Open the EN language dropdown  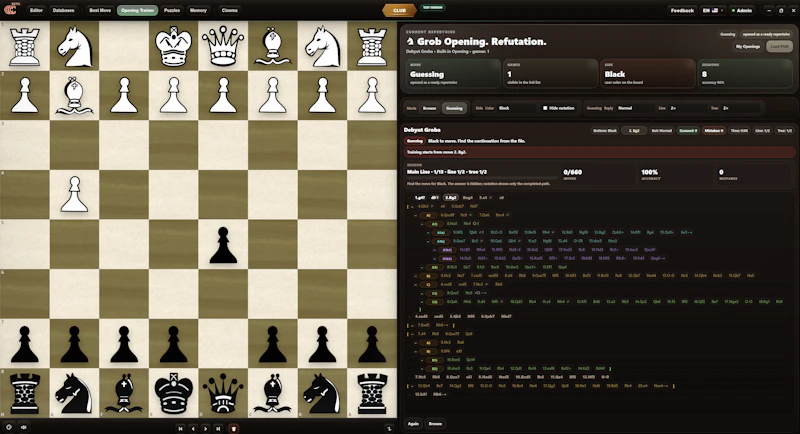[x=712, y=10]
